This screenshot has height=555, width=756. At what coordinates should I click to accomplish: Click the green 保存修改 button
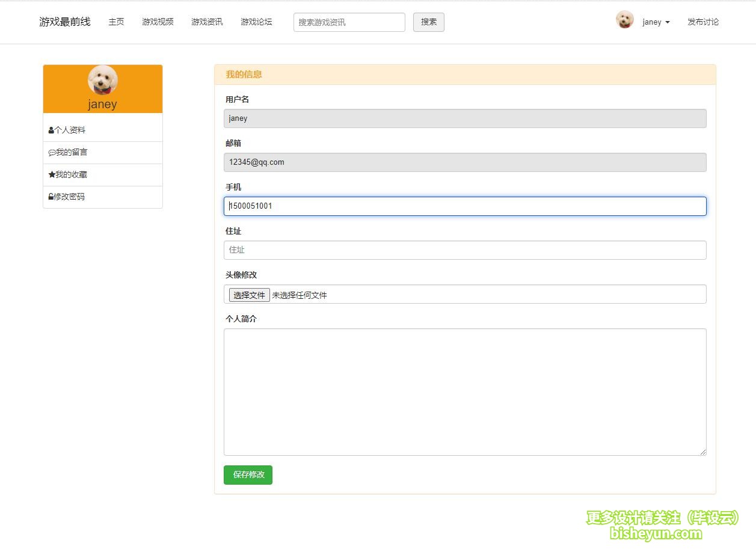248,475
